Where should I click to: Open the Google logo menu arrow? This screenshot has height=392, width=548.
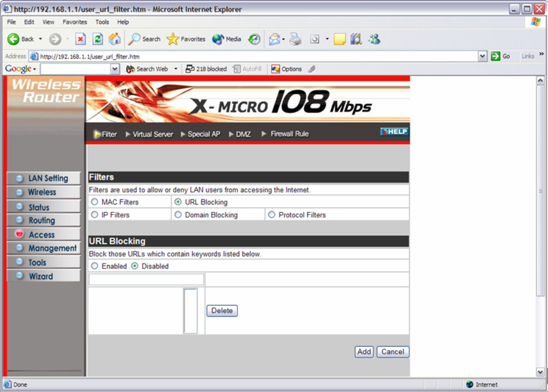pyautogui.click(x=35, y=69)
